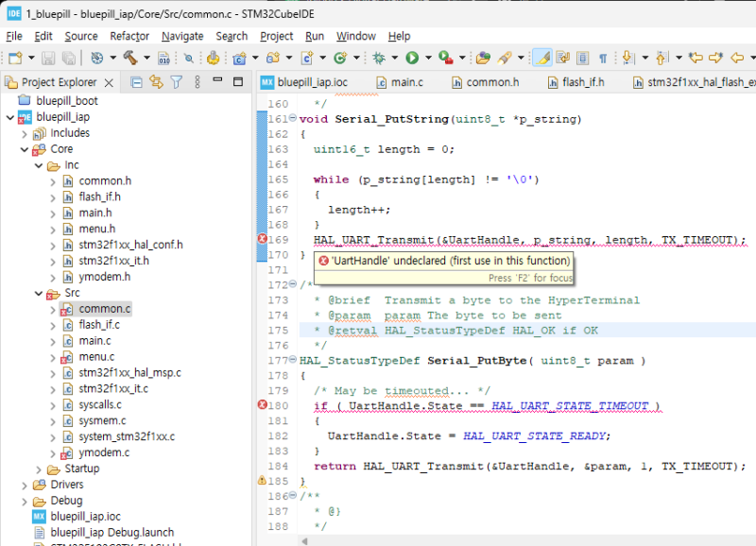Click the restore button left of the editor tabs

[x=237, y=81]
